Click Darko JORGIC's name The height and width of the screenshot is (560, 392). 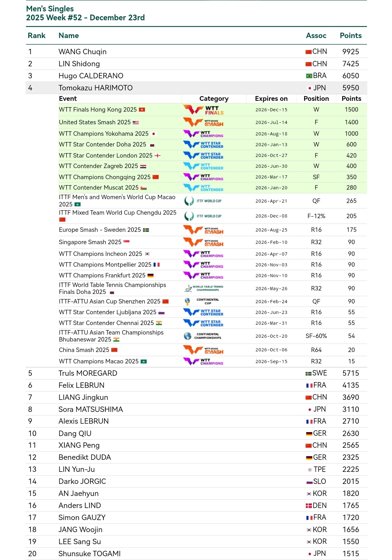(x=82, y=482)
